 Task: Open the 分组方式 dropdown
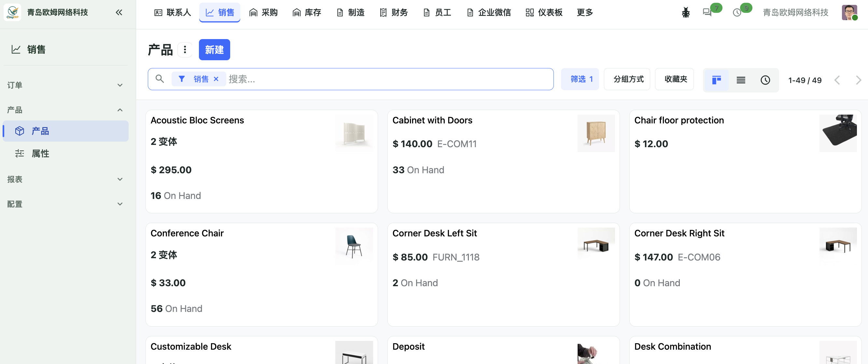tap(627, 79)
